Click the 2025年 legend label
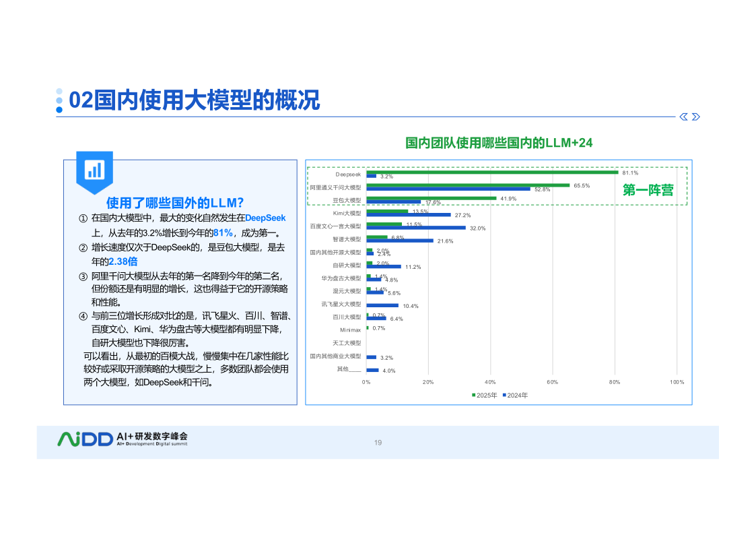 pyautogui.click(x=487, y=395)
